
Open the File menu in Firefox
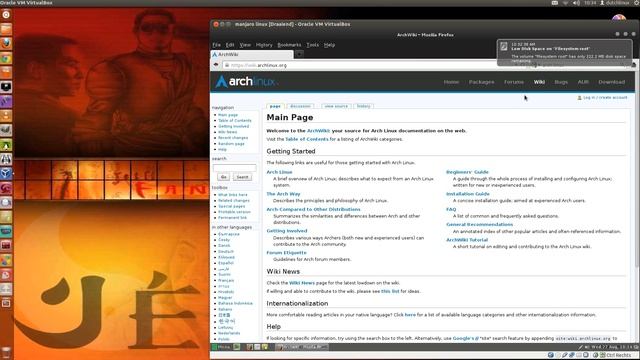click(216, 45)
